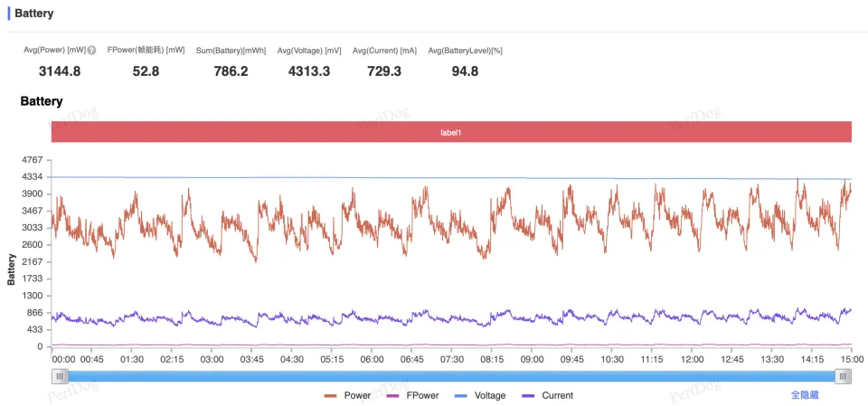Click the blue time range slider track
The image size is (868, 406).
pos(452,376)
